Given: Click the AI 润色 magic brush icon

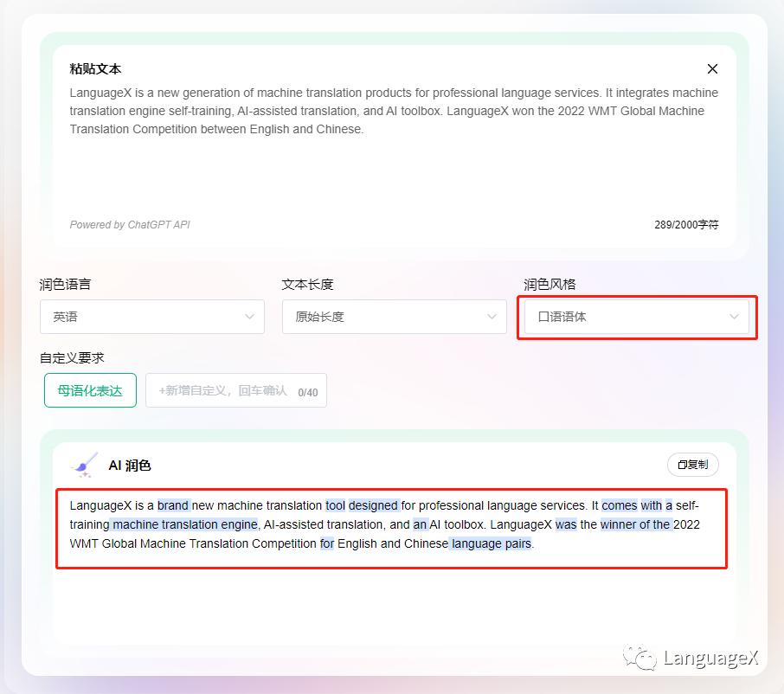Looking at the screenshot, I should point(85,465).
